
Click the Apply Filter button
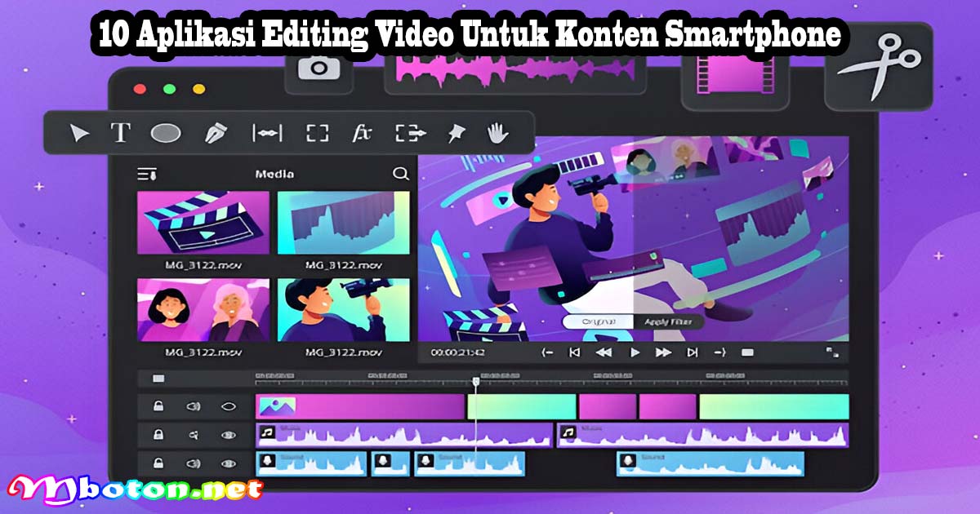pos(668,322)
